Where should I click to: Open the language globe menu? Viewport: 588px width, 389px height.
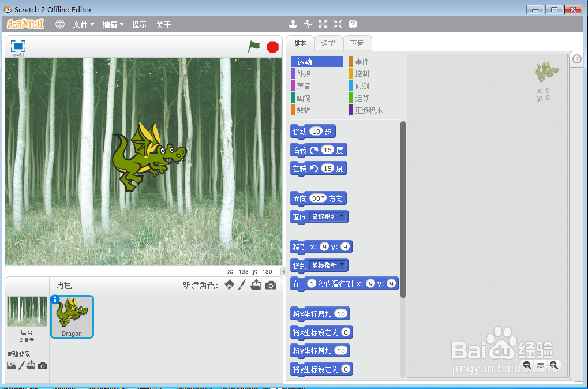click(x=60, y=24)
